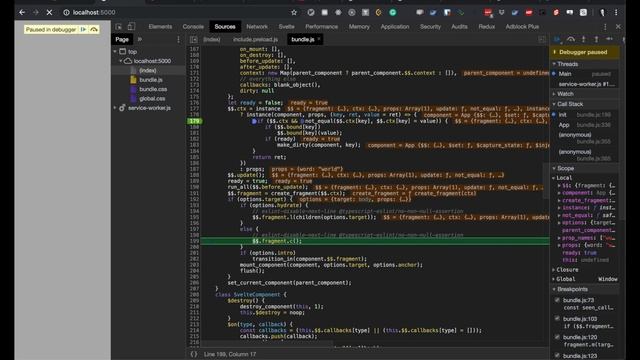The height and width of the screenshot is (360, 640).
Task: Open the Redux panel tab
Action: (487, 27)
